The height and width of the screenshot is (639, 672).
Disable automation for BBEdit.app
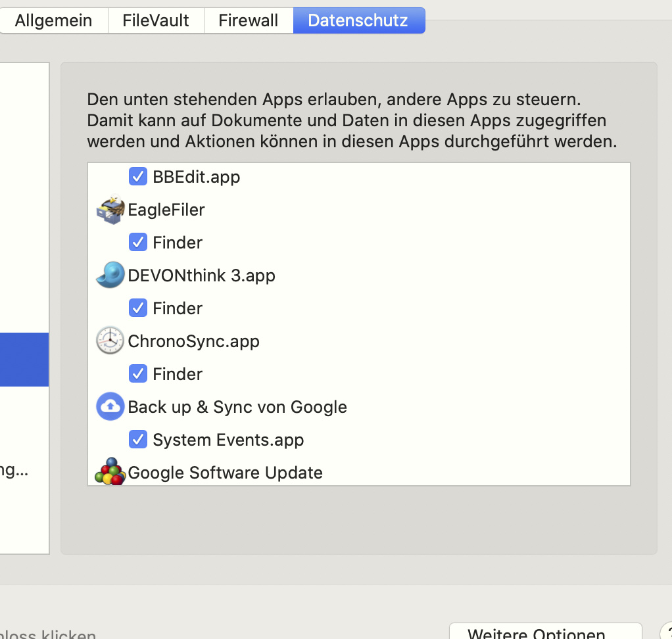pos(138,176)
